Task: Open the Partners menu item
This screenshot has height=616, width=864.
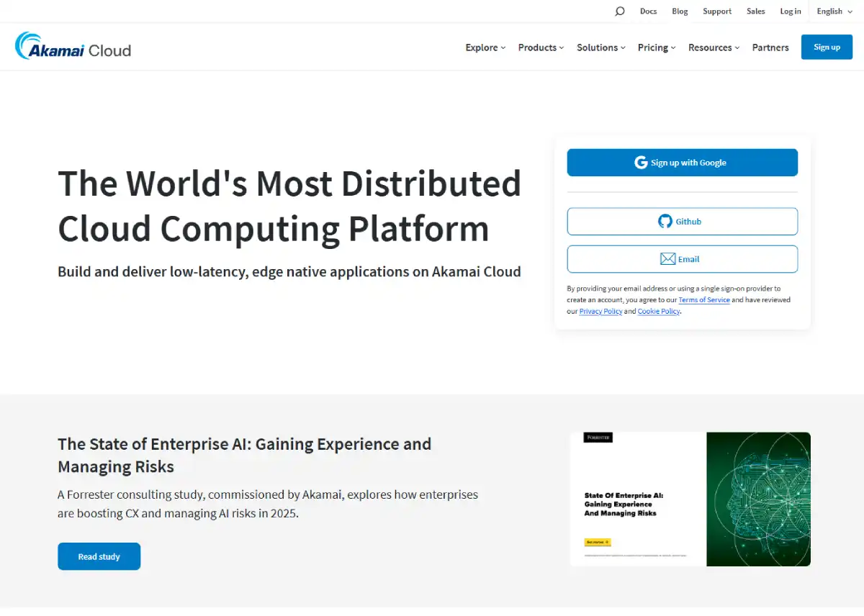Action: point(770,47)
